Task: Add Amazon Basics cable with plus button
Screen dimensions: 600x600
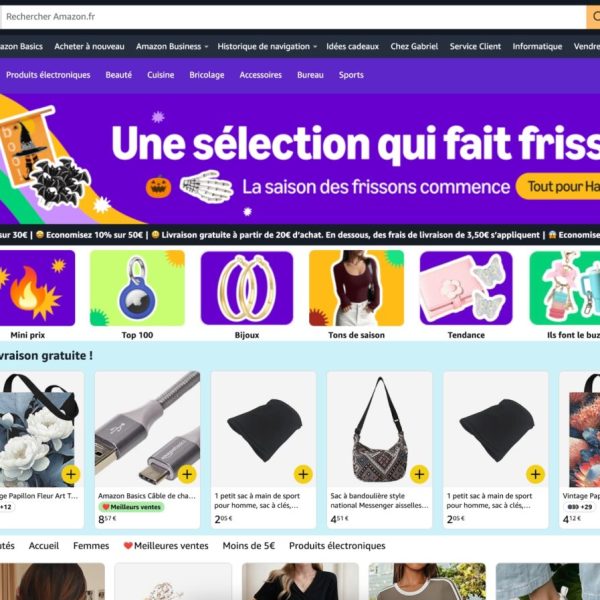Action: point(187,474)
